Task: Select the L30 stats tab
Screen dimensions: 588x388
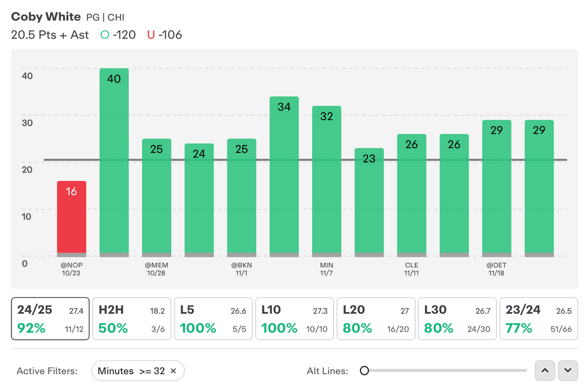Action: click(457, 318)
